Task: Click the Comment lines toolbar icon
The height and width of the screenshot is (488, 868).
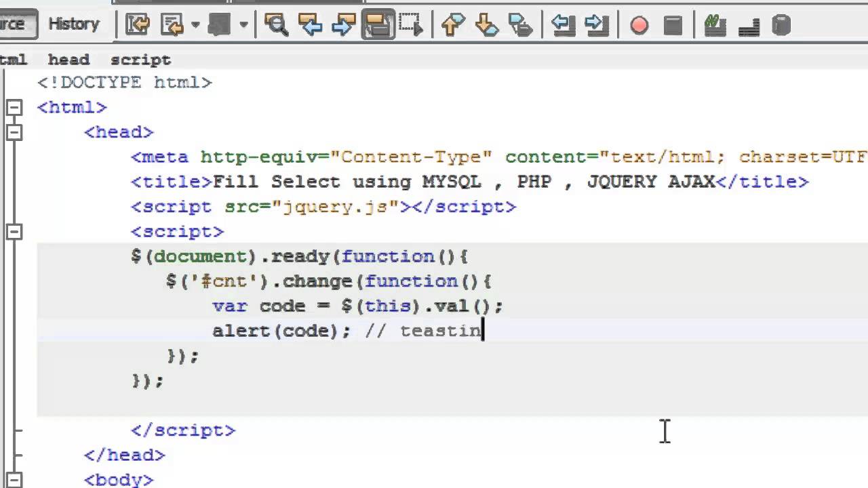Action: point(715,25)
